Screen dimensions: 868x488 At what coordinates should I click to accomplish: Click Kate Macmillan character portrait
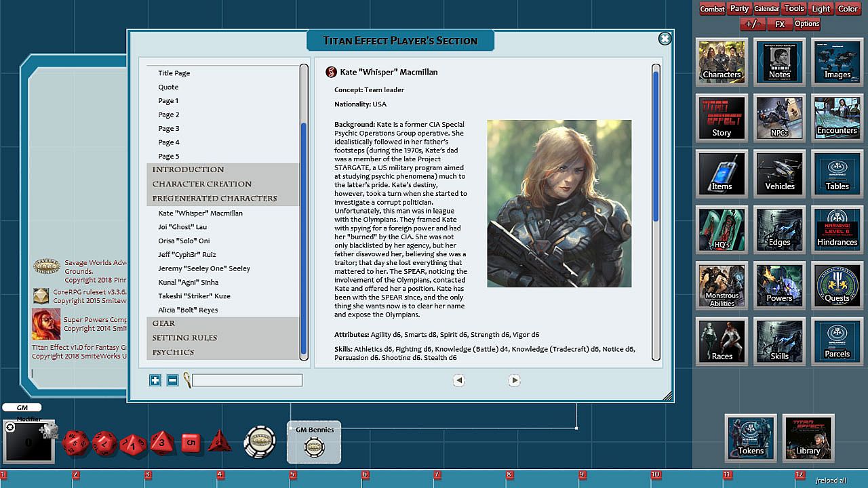[559, 203]
